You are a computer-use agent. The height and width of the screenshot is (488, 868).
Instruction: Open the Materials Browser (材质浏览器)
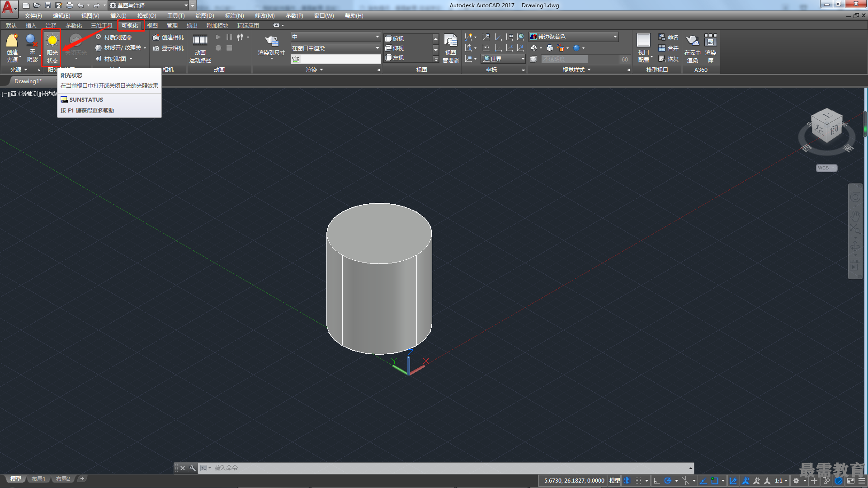pyautogui.click(x=113, y=37)
